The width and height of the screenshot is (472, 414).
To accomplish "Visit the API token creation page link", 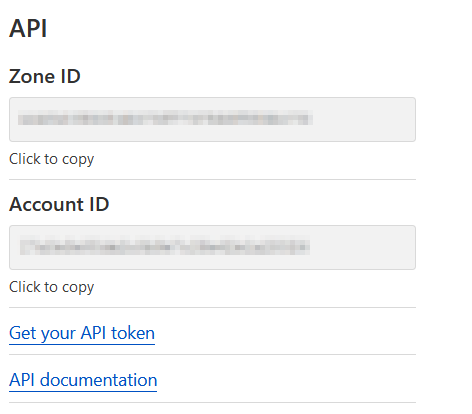I will tap(82, 333).
